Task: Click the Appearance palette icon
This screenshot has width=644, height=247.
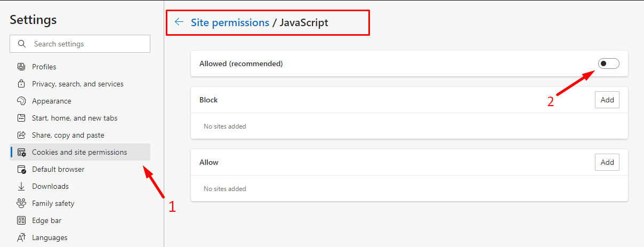Action: click(x=21, y=101)
